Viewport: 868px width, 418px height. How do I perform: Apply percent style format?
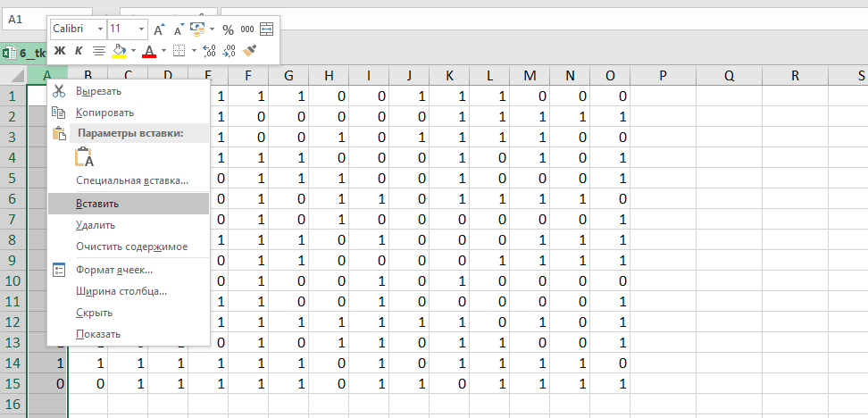click(x=228, y=29)
